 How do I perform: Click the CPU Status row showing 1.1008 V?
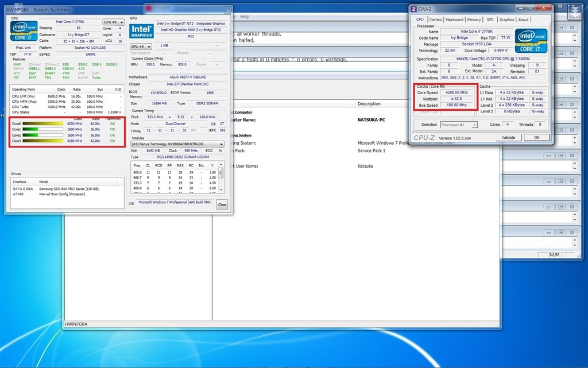pyautogui.click(x=67, y=112)
